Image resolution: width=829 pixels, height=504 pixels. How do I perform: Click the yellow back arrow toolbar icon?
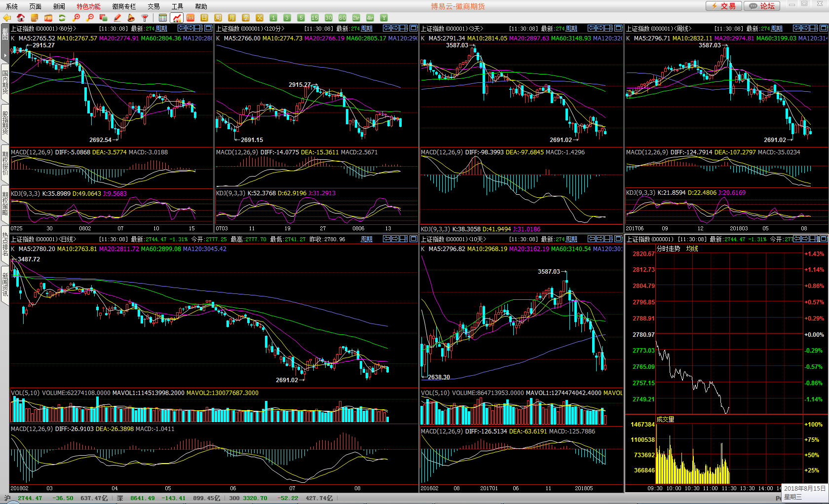pyautogui.click(x=7, y=18)
